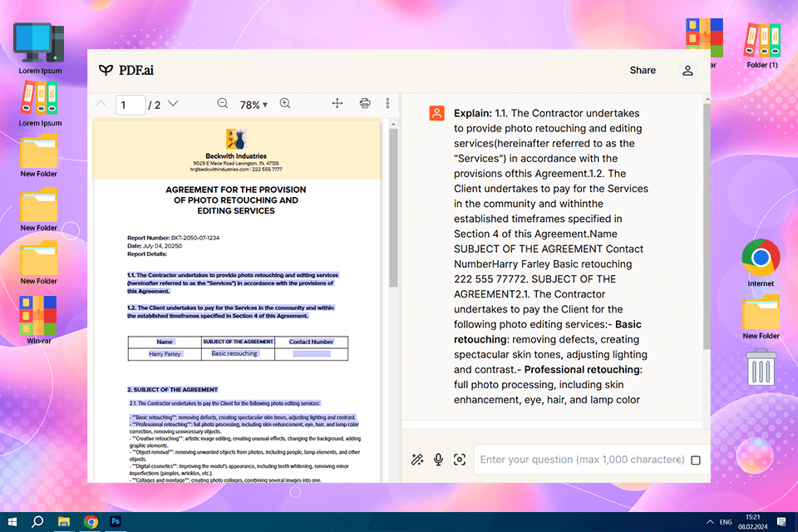This screenshot has width=798, height=532.
Task: Show hidden system tray icons
Action: click(709, 522)
